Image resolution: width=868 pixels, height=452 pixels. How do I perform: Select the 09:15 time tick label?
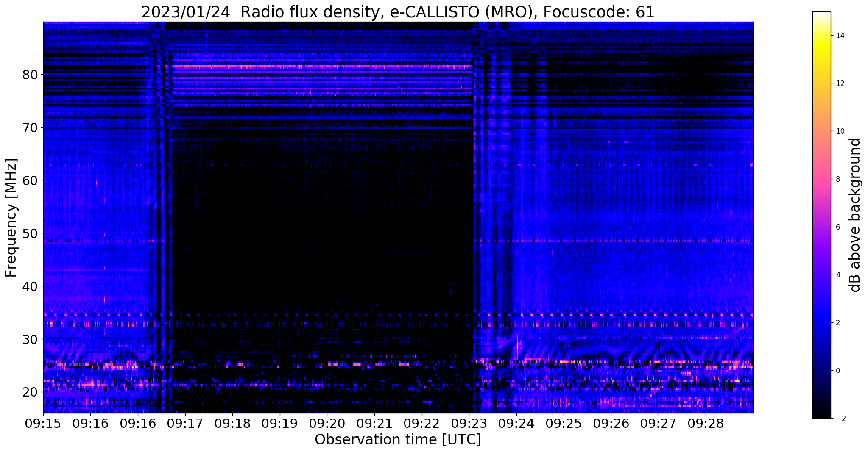[43, 423]
